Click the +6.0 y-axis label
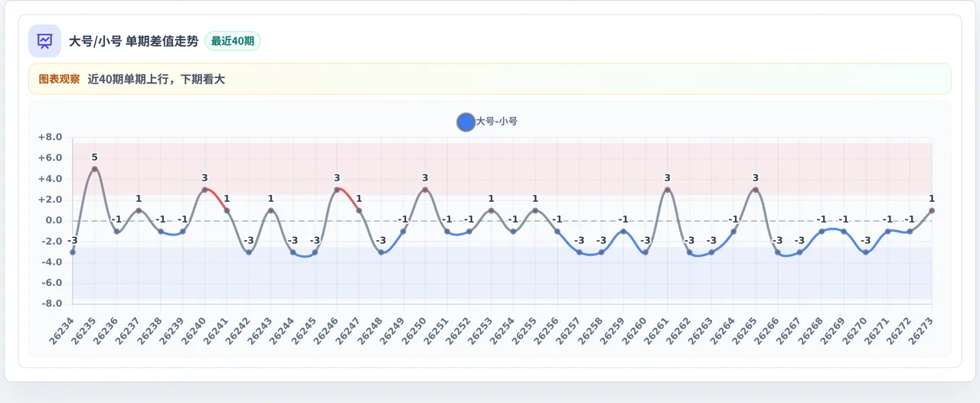The height and width of the screenshot is (403, 980). (50, 158)
